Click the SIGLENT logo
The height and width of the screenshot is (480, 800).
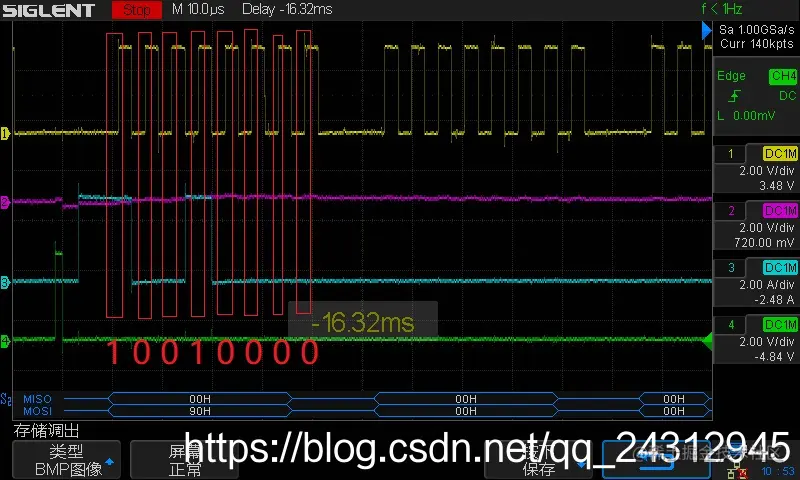tap(48, 10)
